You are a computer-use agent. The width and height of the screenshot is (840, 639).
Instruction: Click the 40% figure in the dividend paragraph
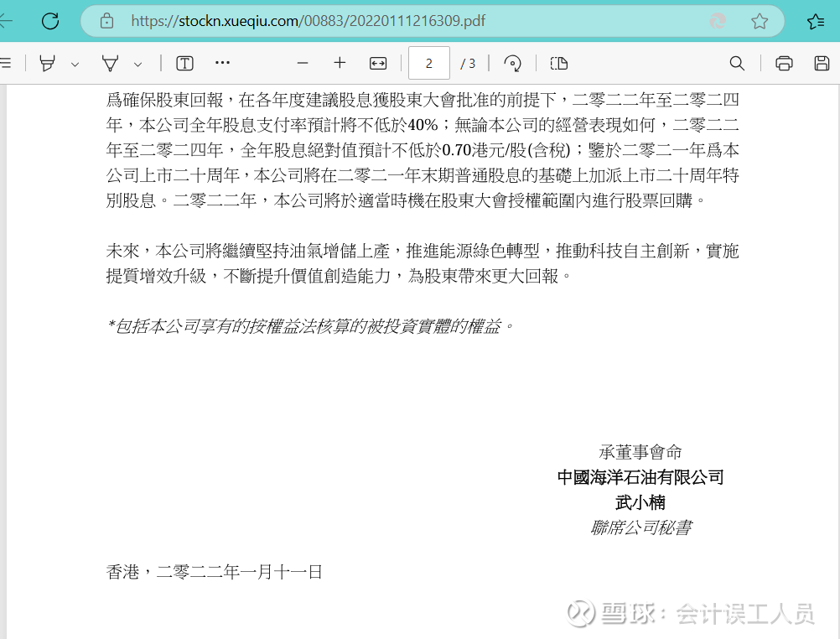click(x=423, y=125)
